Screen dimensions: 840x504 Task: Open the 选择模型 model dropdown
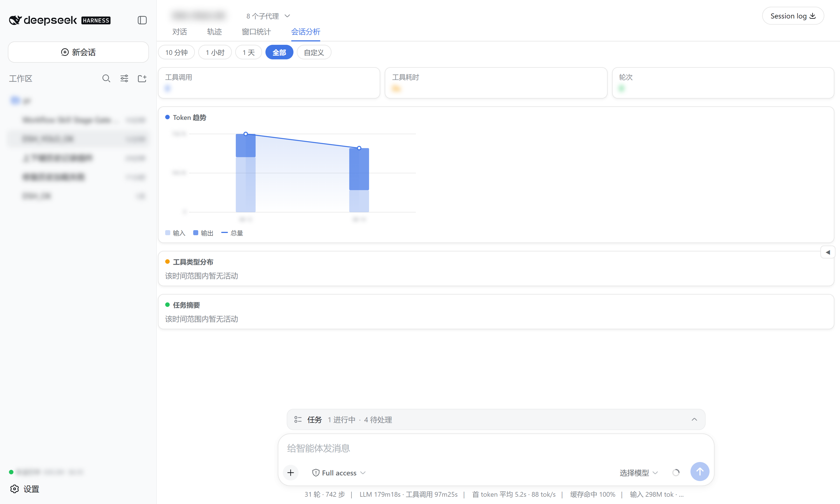pyautogui.click(x=639, y=472)
